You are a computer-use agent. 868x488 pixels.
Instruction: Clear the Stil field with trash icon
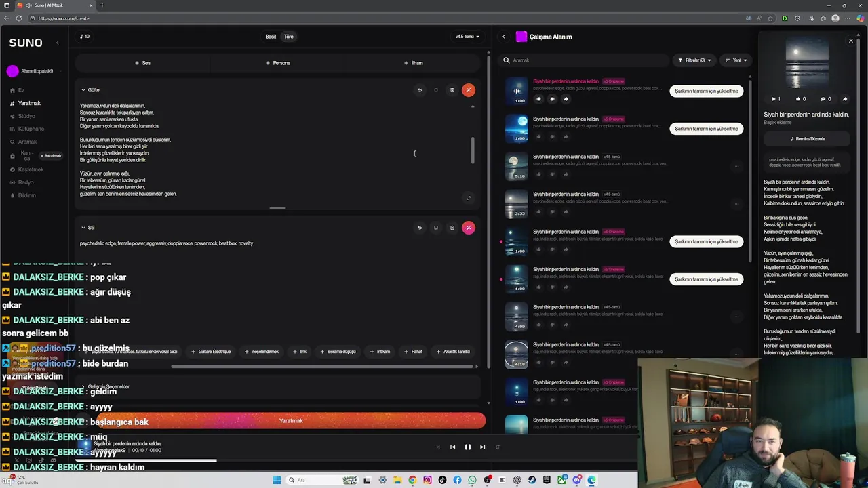click(x=452, y=228)
